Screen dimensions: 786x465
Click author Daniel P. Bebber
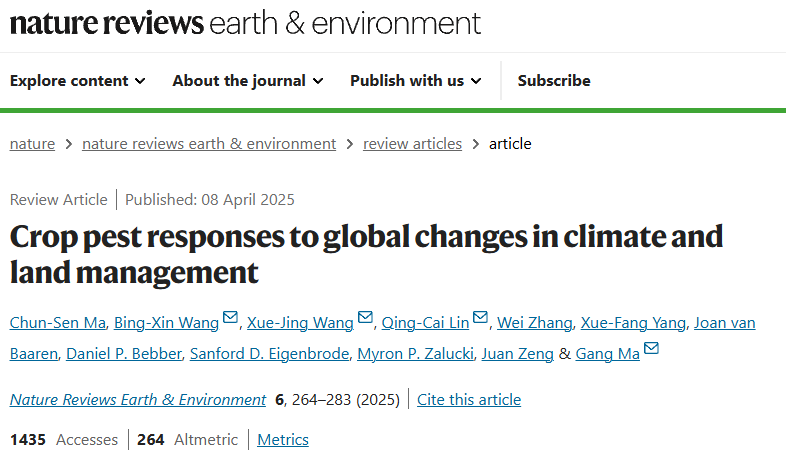124,354
